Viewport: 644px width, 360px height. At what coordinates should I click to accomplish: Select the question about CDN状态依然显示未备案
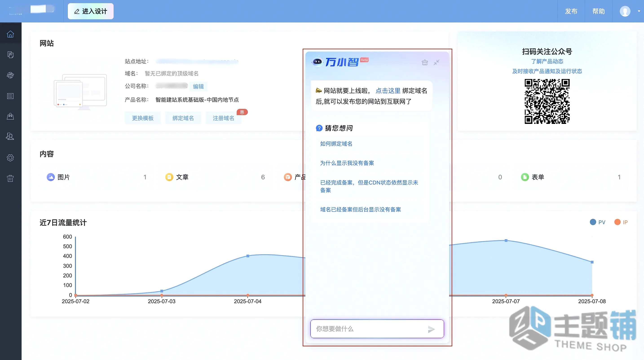369,186
